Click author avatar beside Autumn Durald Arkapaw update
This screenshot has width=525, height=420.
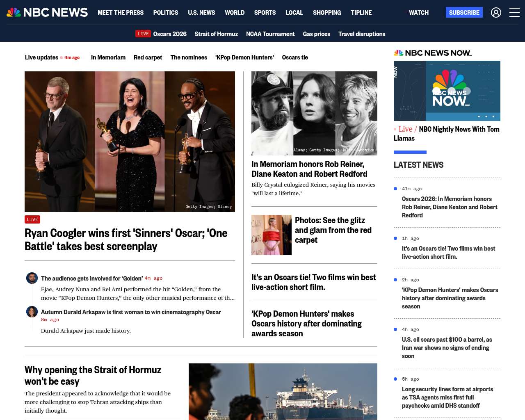tap(32, 312)
